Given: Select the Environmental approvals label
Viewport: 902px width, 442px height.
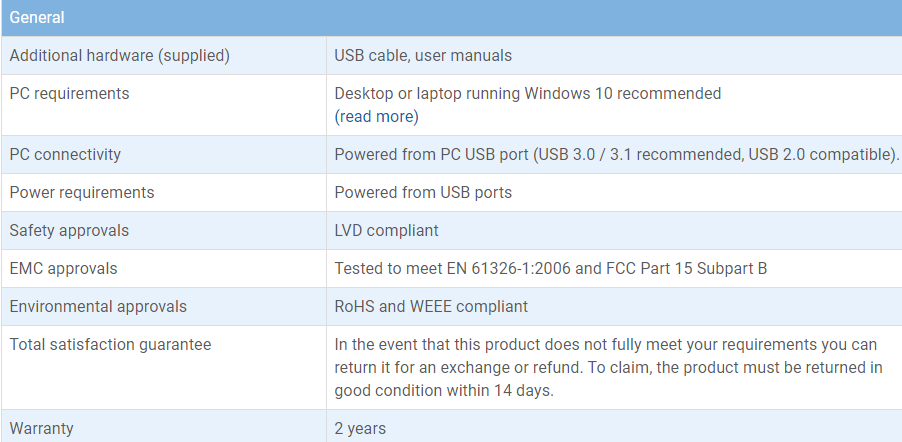Looking at the screenshot, I should tap(98, 307).
